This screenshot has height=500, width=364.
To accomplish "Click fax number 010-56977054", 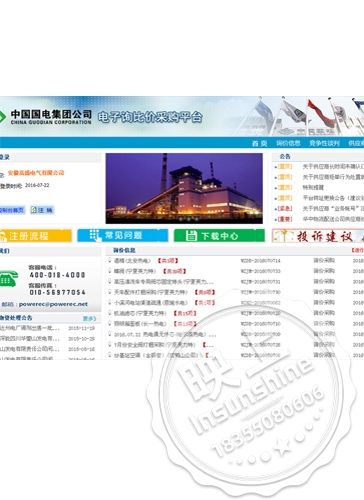I will 57,292.
